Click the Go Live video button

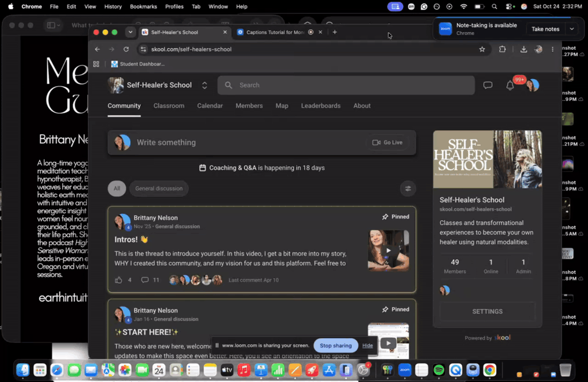pyautogui.click(x=387, y=143)
